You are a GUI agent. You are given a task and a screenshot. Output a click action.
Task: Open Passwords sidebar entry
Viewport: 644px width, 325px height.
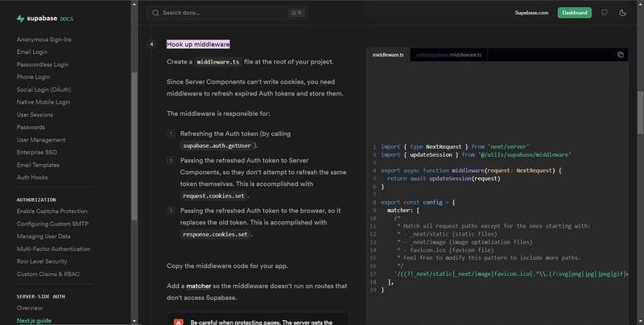click(31, 127)
